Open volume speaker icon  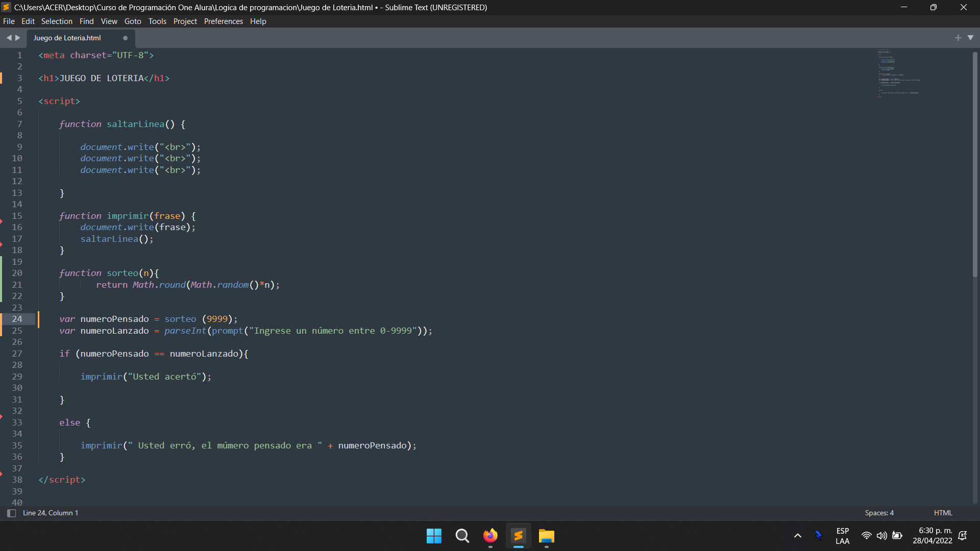(881, 536)
